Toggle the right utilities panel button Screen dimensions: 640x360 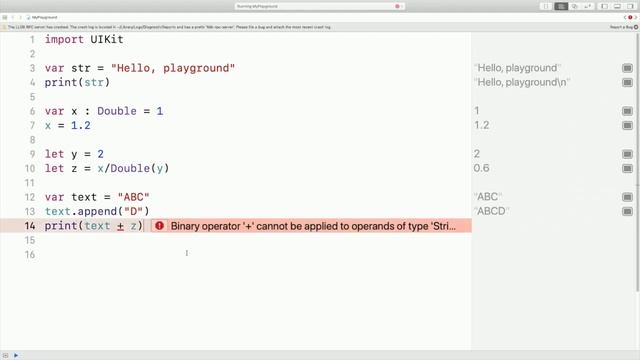click(x=630, y=6)
